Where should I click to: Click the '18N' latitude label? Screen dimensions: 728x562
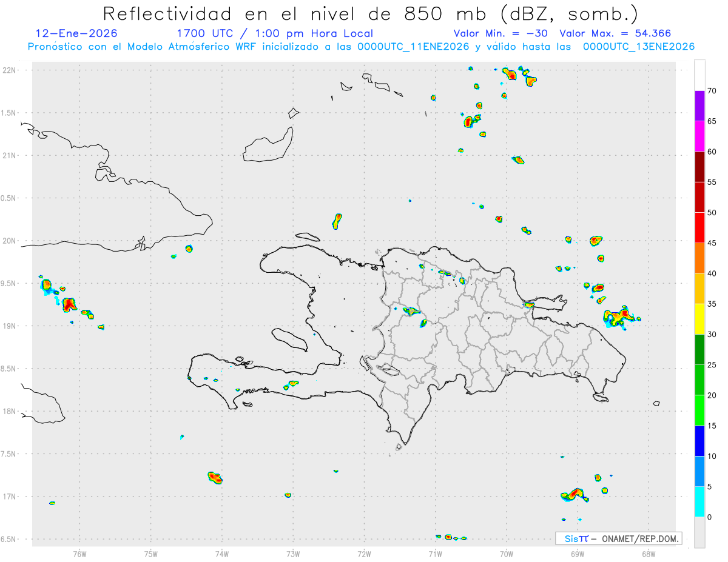coord(10,411)
